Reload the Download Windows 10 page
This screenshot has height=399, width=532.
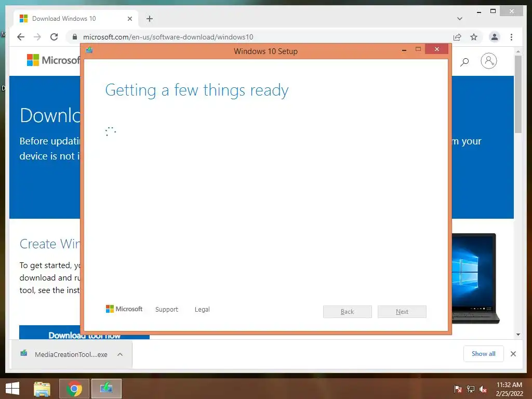pyautogui.click(x=54, y=37)
